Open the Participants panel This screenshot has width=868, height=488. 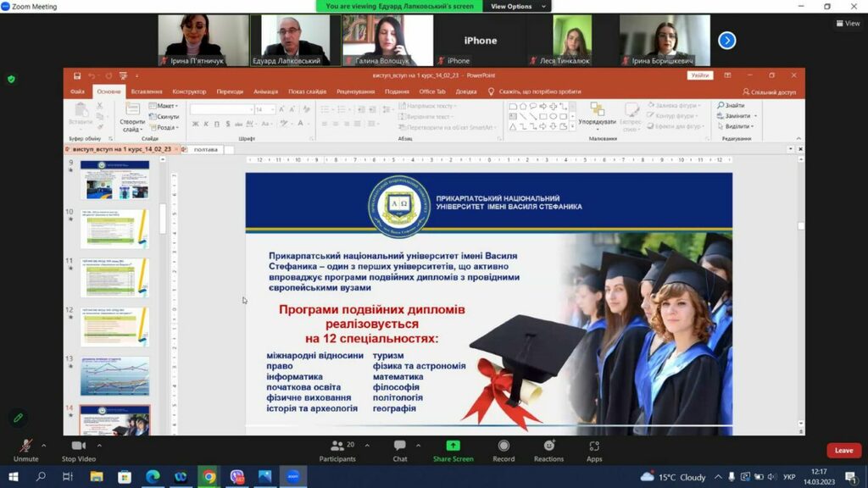click(x=337, y=447)
